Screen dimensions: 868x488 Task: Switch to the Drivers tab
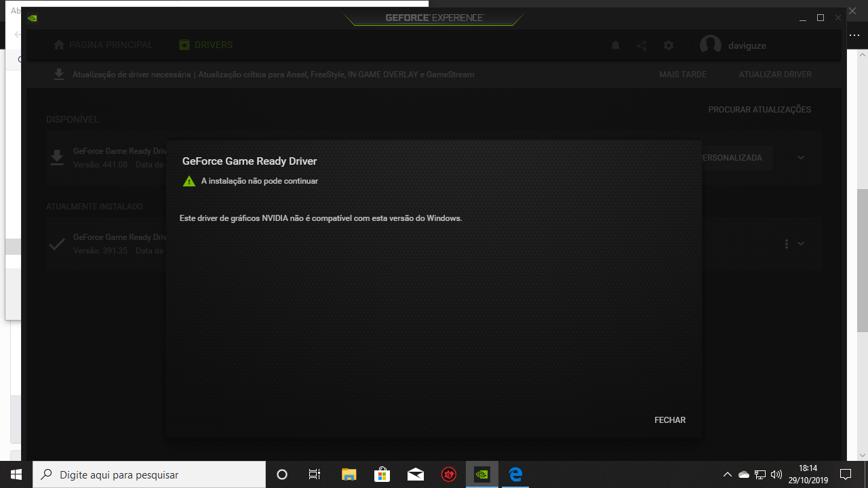205,45
